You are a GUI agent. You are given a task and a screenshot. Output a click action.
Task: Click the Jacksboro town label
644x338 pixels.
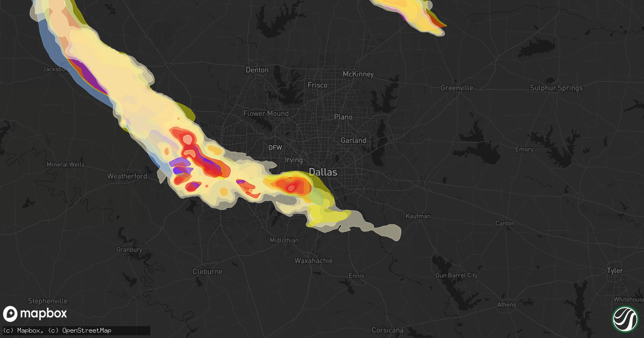[x=57, y=69]
